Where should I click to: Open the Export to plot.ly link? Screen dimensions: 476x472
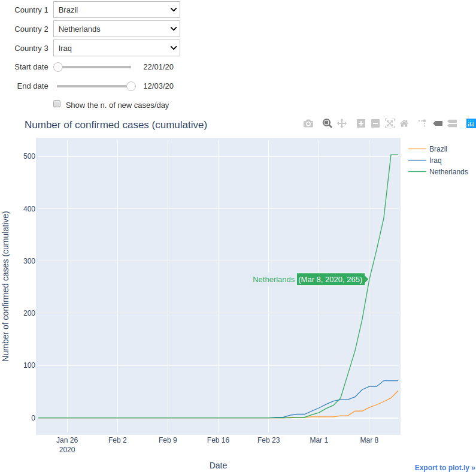click(445, 467)
